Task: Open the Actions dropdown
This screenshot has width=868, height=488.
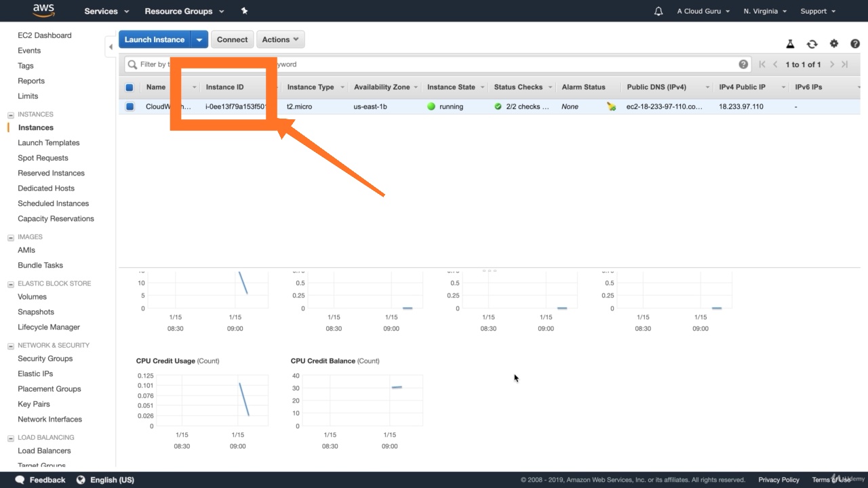Action: (x=280, y=39)
